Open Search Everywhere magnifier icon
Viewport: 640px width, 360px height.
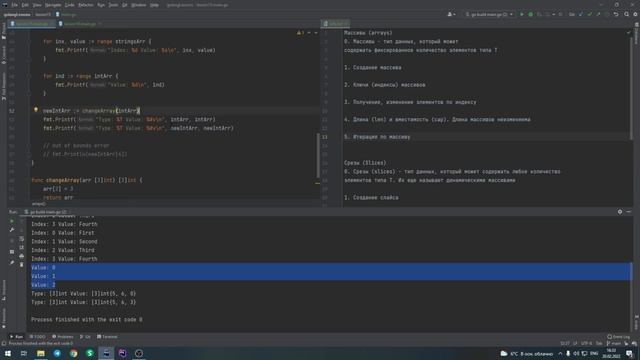(627, 14)
